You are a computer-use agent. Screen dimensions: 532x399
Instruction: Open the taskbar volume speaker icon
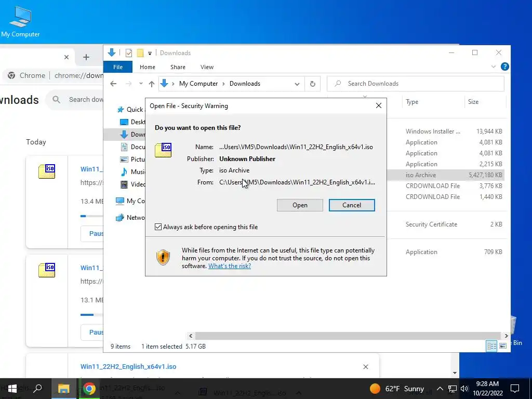[x=464, y=389]
